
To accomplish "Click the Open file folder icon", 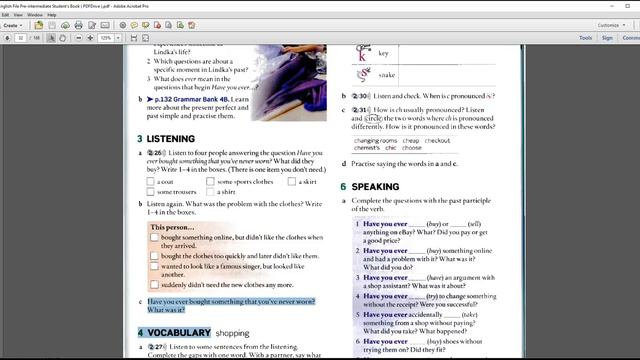I will coord(39,25).
